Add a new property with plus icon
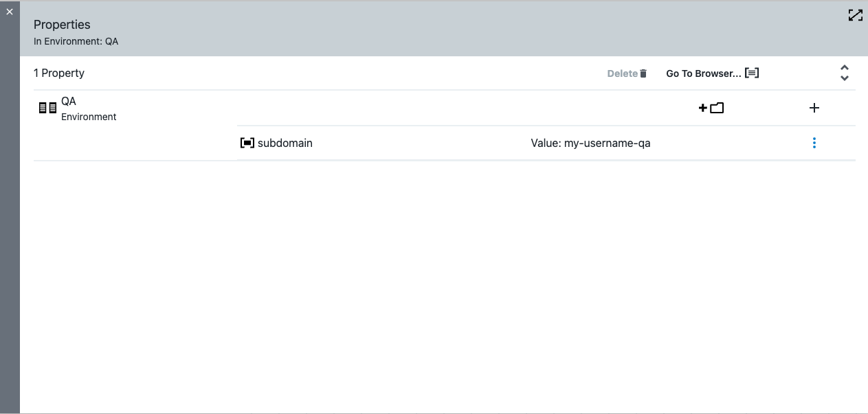 click(814, 108)
